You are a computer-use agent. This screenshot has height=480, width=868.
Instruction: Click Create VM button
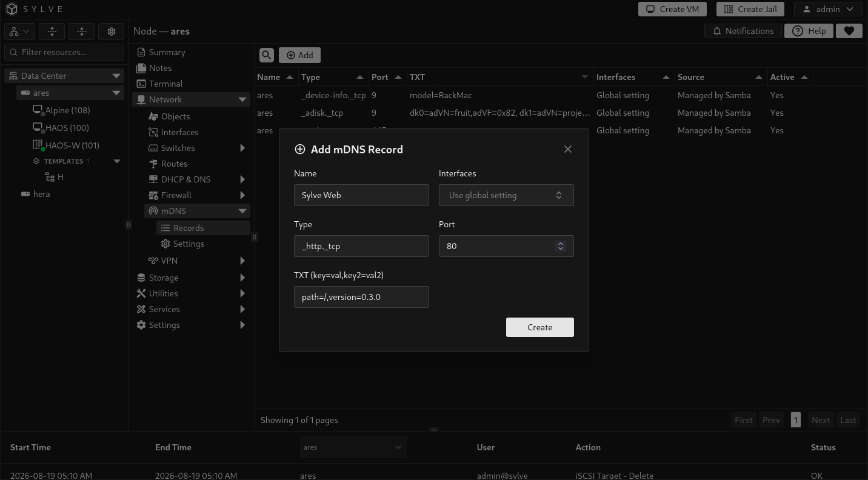[x=672, y=9]
